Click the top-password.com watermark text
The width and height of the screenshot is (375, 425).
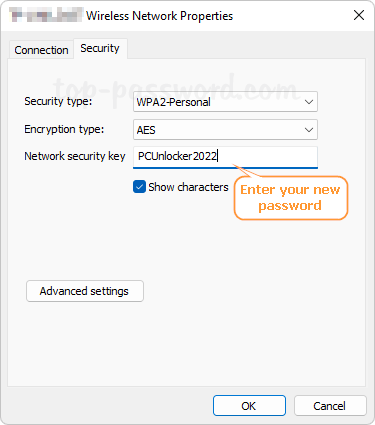tap(175, 89)
